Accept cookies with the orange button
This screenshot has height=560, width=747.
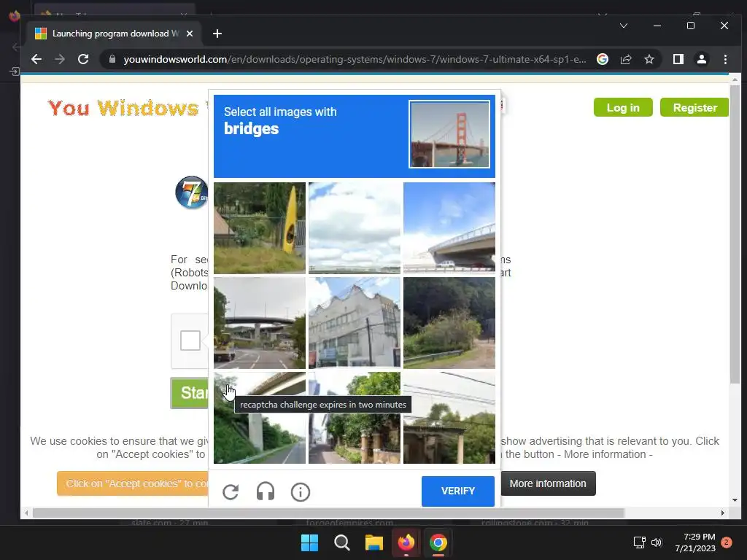(x=133, y=483)
